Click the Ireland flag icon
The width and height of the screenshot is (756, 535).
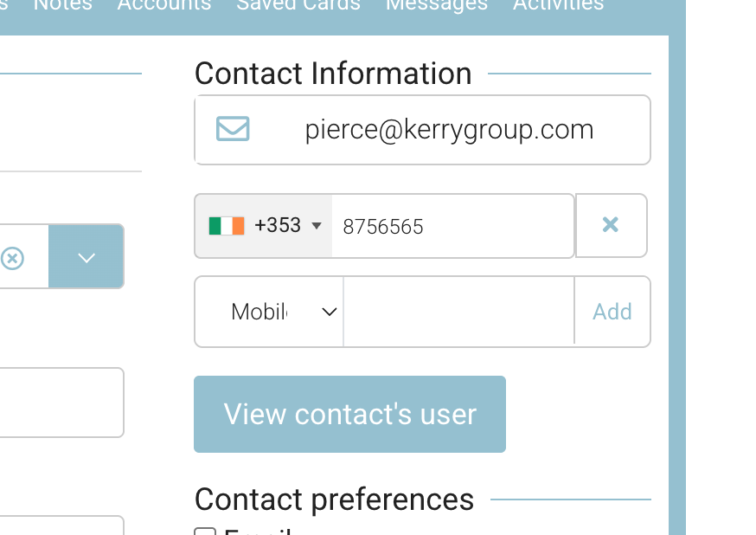pos(227,226)
